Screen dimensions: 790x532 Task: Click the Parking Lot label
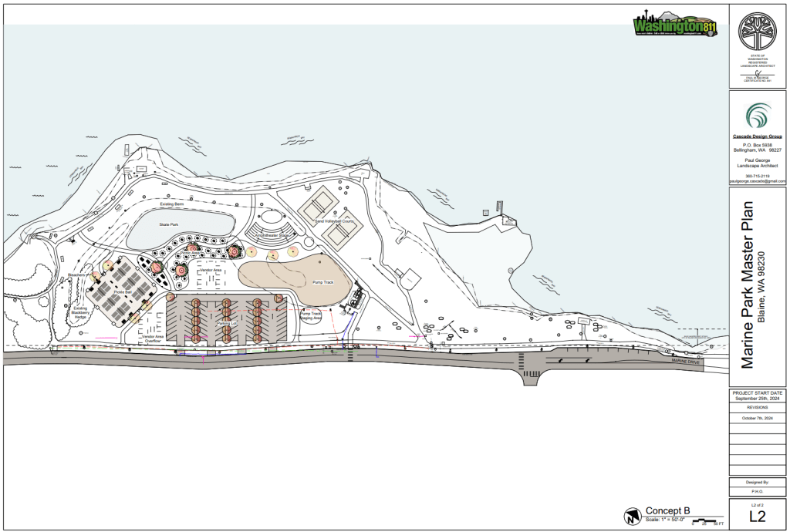click(x=225, y=325)
